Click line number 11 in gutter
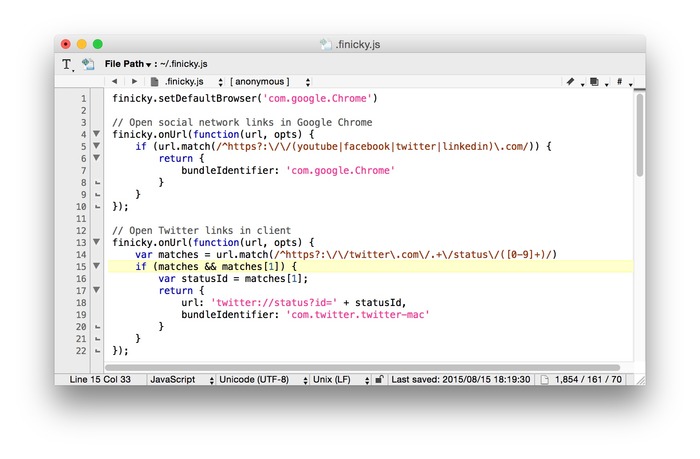This screenshot has width=700, height=459. [81, 219]
